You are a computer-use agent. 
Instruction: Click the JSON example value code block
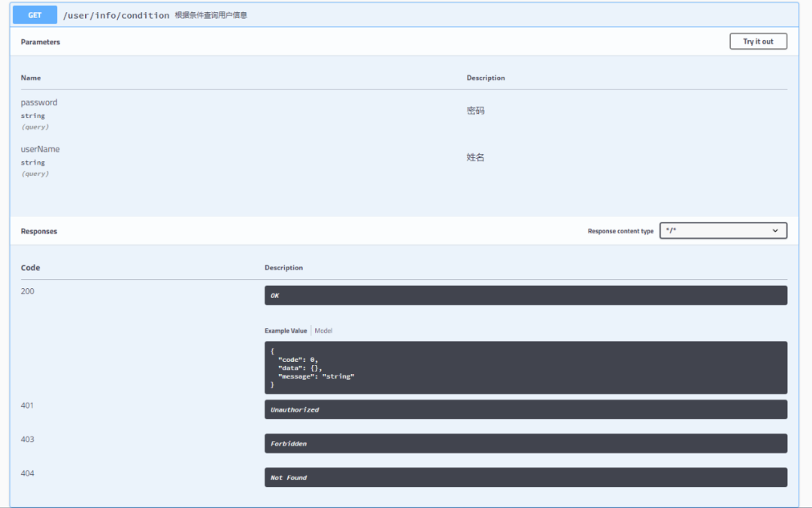[525, 368]
